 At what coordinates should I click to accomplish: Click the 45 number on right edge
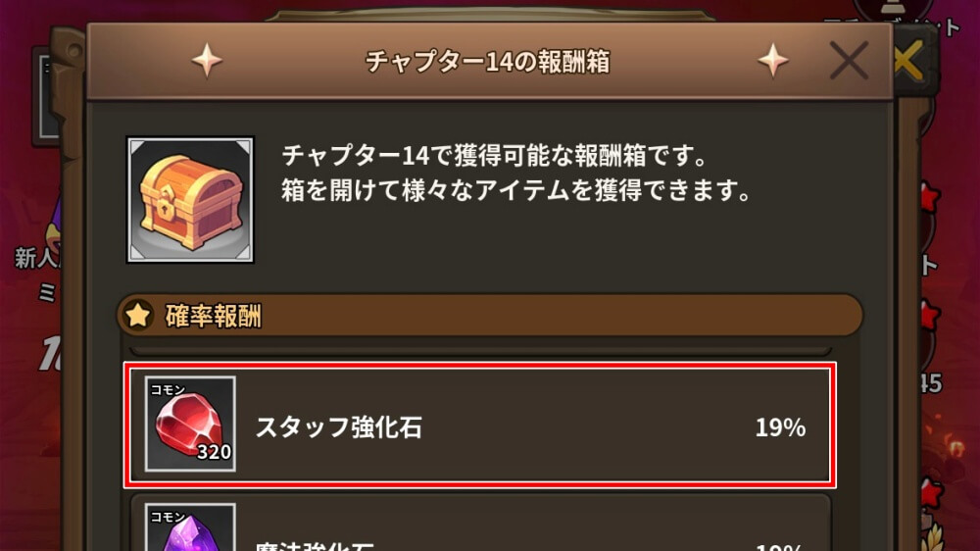(931, 383)
